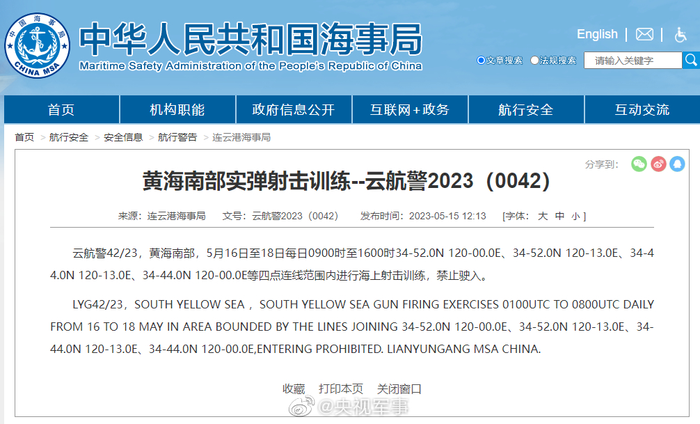Focus the 请输入关键字 search field
This screenshot has width=700, height=424.
tap(633, 60)
